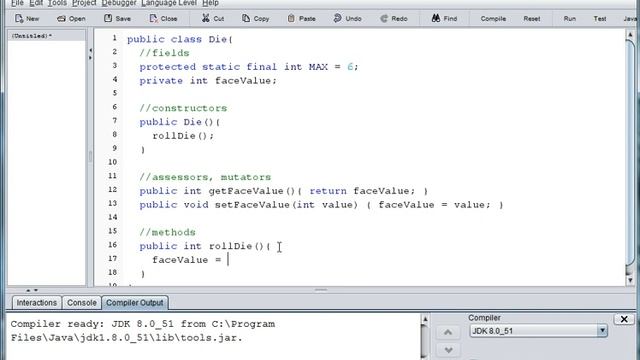
Task: Run the program with Run button
Action: coord(569,19)
